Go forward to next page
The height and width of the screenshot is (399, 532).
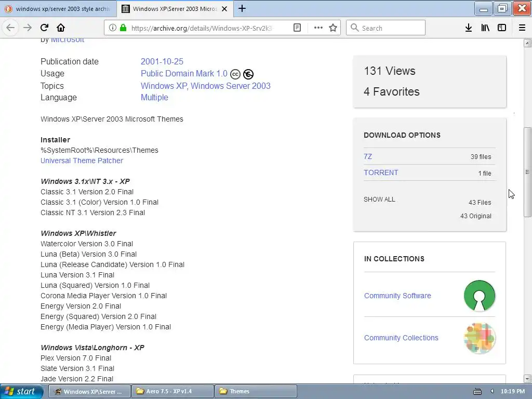click(x=27, y=28)
